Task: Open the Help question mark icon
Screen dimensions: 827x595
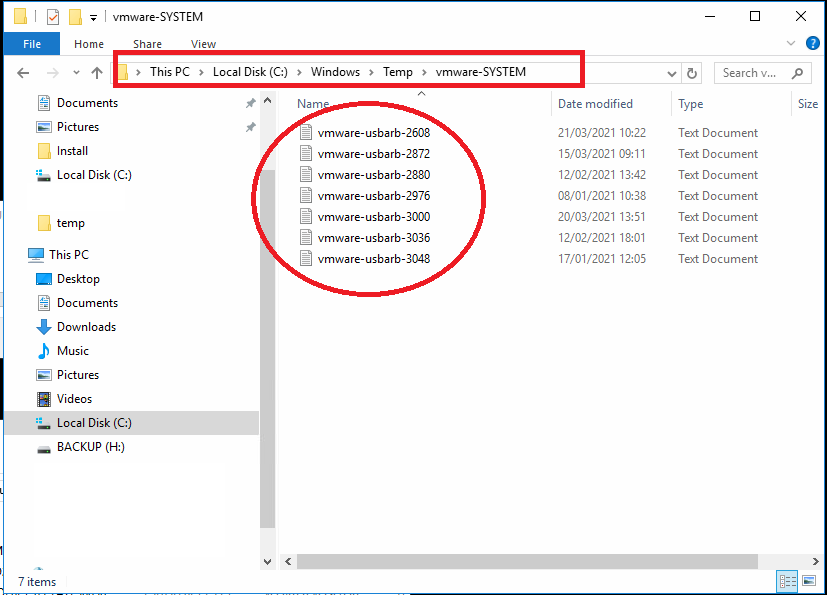Action: click(x=812, y=43)
